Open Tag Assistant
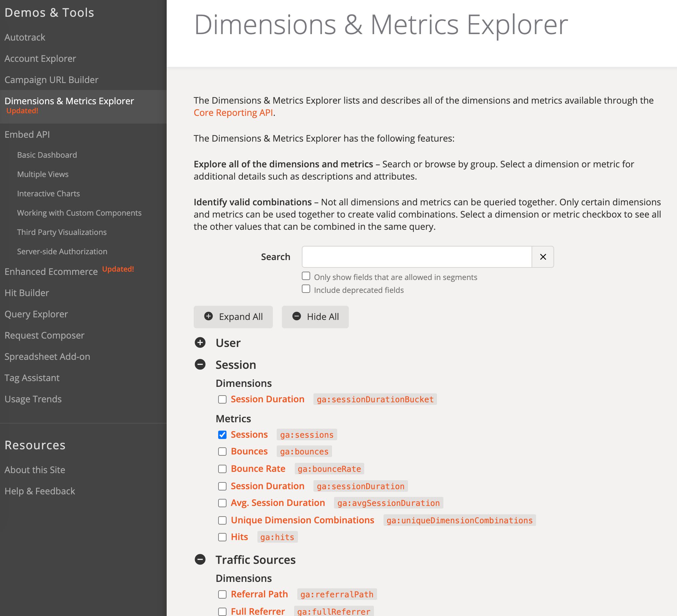 click(32, 378)
